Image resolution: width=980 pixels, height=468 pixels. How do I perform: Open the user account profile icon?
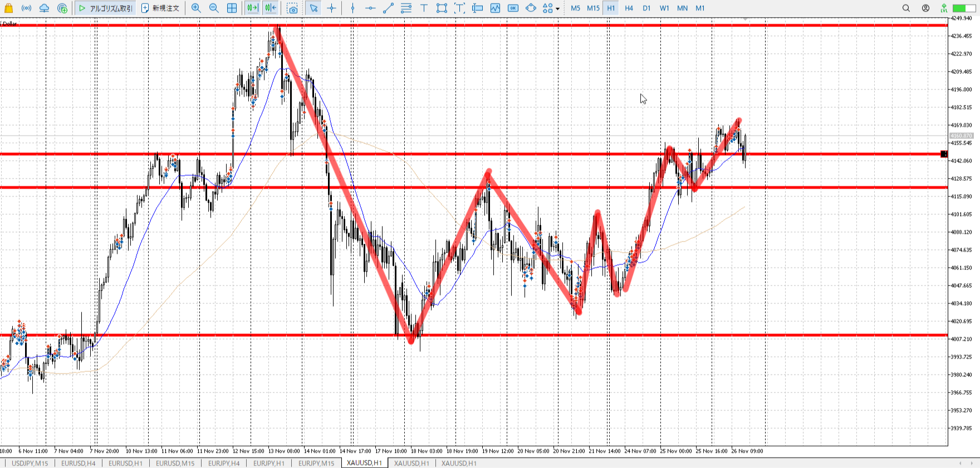[925, 8]
